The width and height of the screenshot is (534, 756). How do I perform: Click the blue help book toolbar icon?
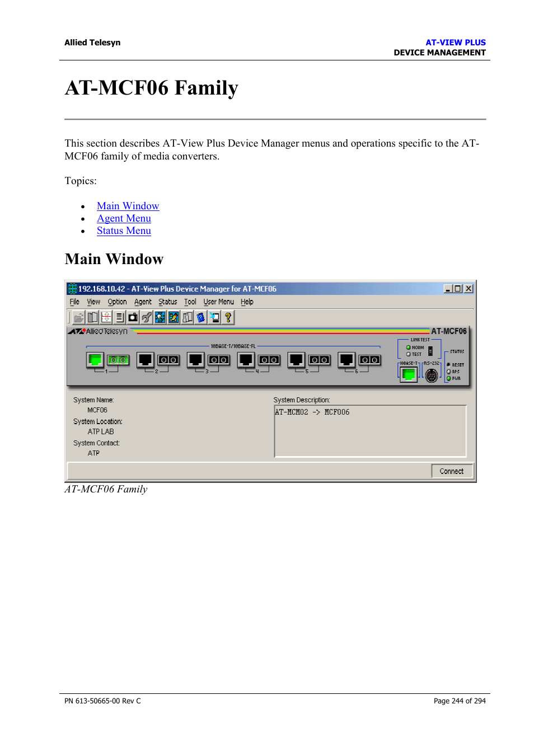coord(200,318)
